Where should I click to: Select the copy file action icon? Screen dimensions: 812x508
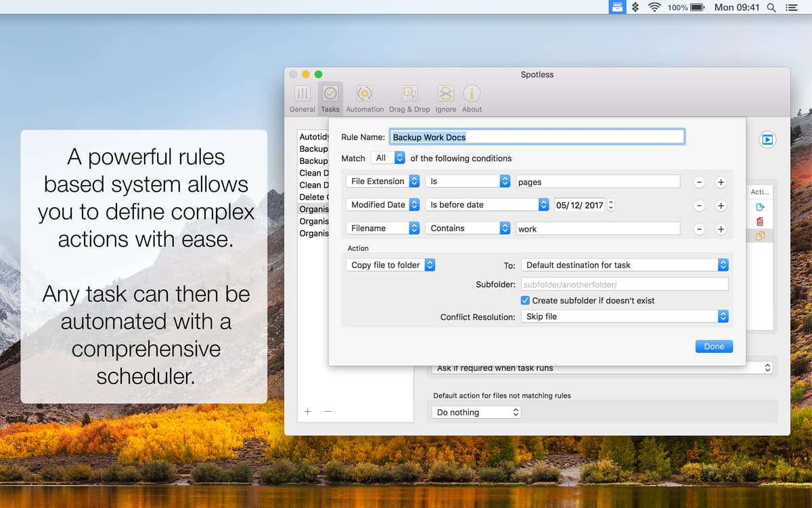pos(760,236)
